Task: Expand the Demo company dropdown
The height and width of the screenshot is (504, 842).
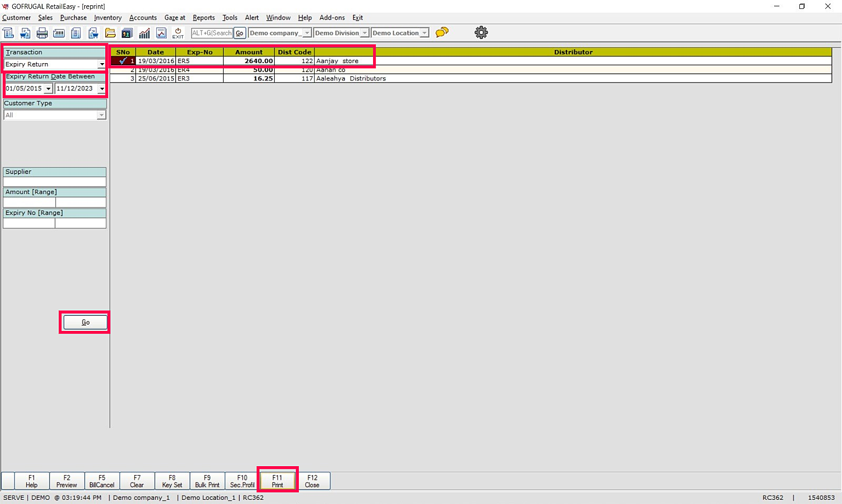Action: [x=307, y=33]
